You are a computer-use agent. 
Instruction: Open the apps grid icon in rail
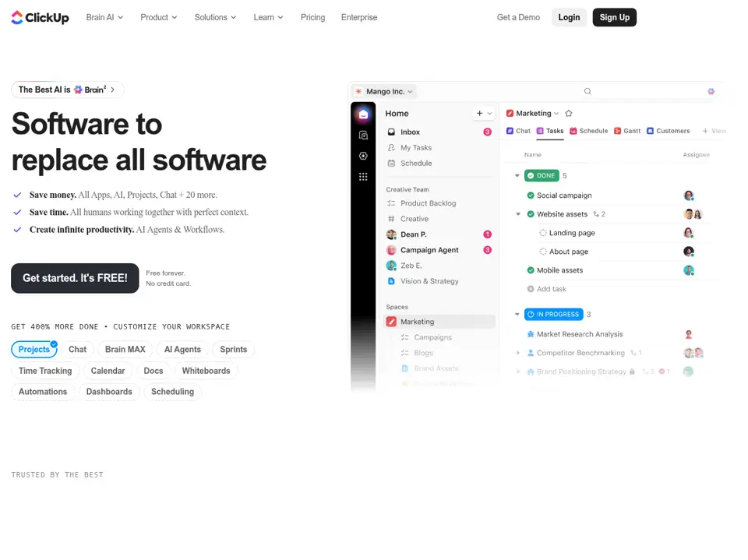click(x=363, y=177)
